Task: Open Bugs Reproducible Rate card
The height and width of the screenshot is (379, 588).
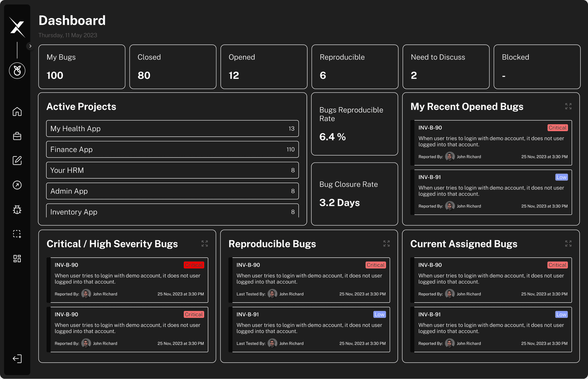Action: click(354, 124)
